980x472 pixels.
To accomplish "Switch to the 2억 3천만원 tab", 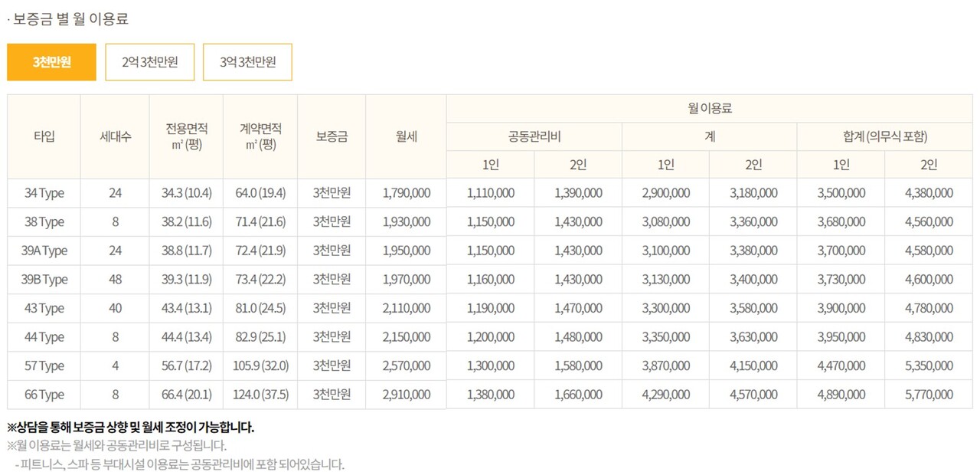I will [150, 62].
